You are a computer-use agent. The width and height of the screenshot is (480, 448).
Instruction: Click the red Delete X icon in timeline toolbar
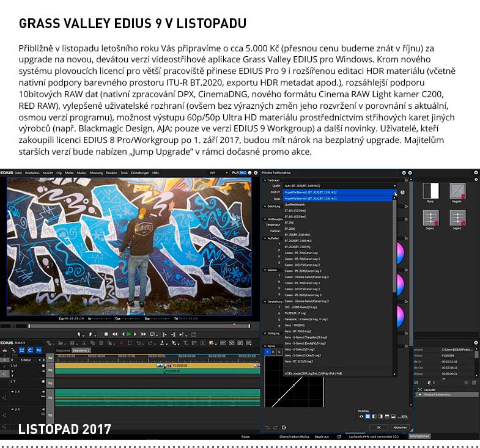pyautogui.click(x=122, y=343)
